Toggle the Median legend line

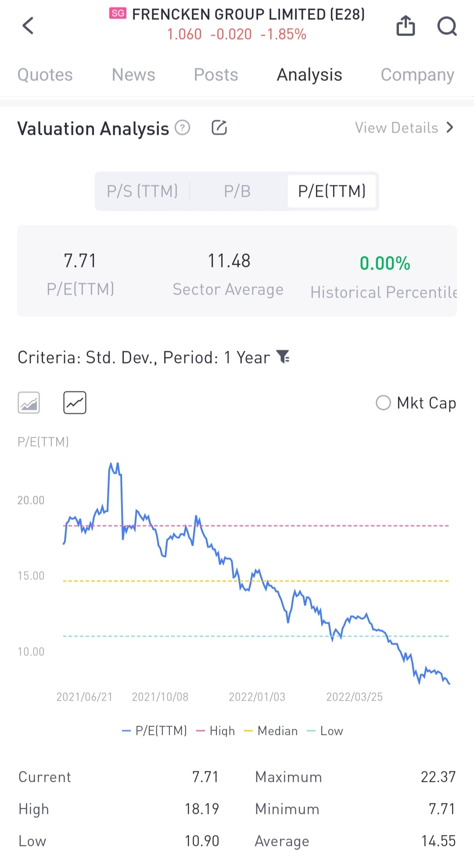click(x=271, y=731)
